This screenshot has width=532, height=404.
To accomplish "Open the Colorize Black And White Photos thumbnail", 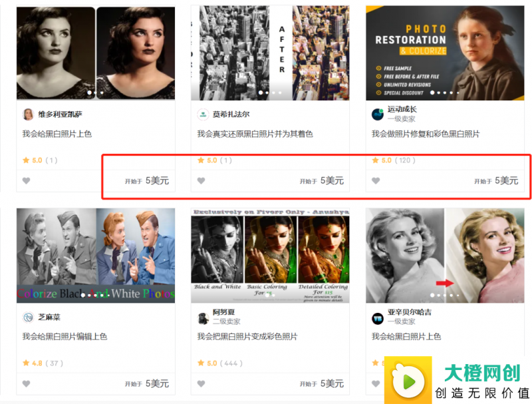I will click(96, 256).
